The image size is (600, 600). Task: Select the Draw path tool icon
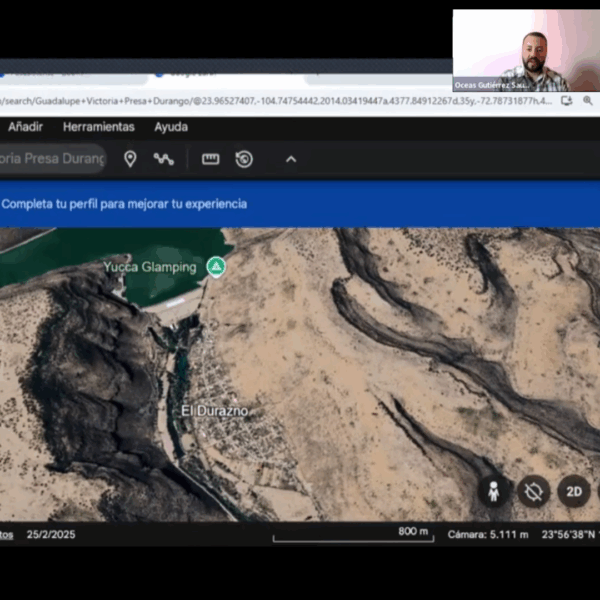click(164, 159)
